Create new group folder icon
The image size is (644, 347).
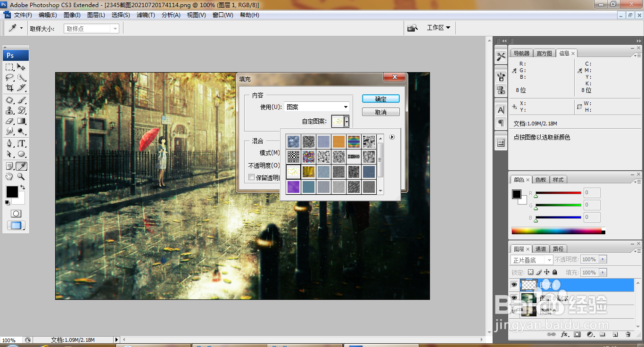603,334
